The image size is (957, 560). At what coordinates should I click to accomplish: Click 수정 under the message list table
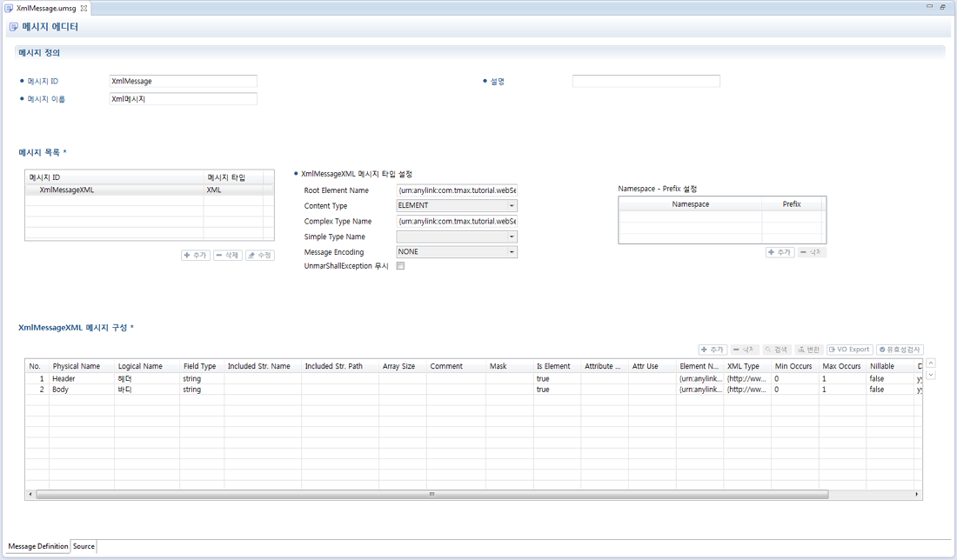260,256
